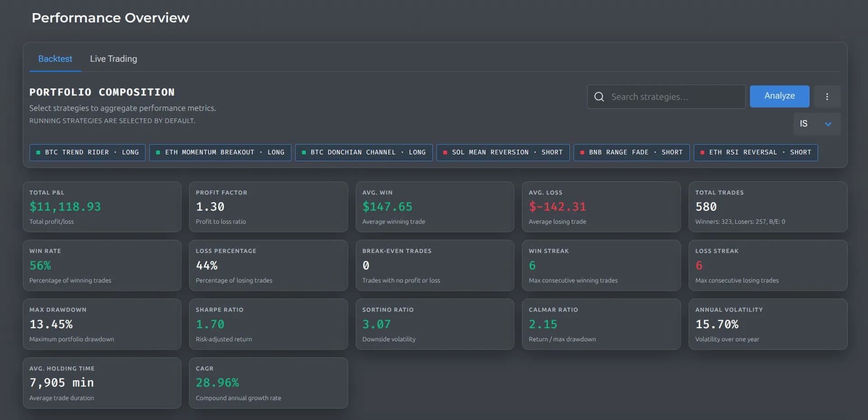Expand the IS dropdown chevron
Viewport: 868px width, 420px height.
click(828, 124)
